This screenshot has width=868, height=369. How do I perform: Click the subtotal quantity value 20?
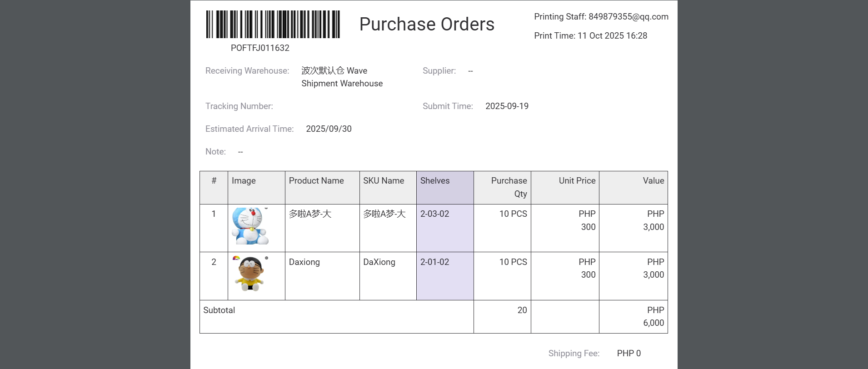[x=522, y=310]
